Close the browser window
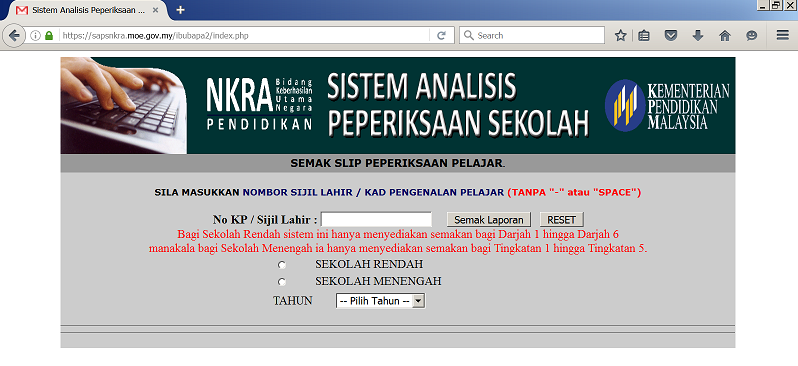This screenshot has height=366, width=798. click(x=790, y=5)
